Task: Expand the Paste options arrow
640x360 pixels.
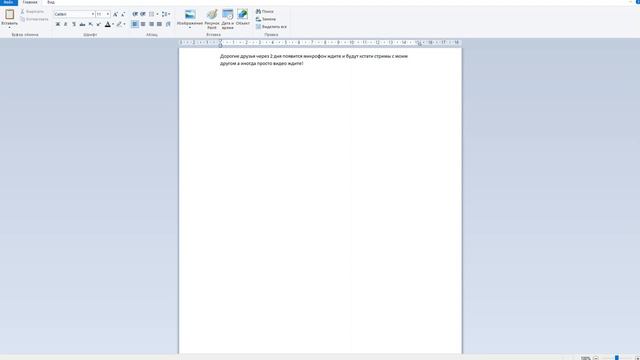Action: (9, 26)
